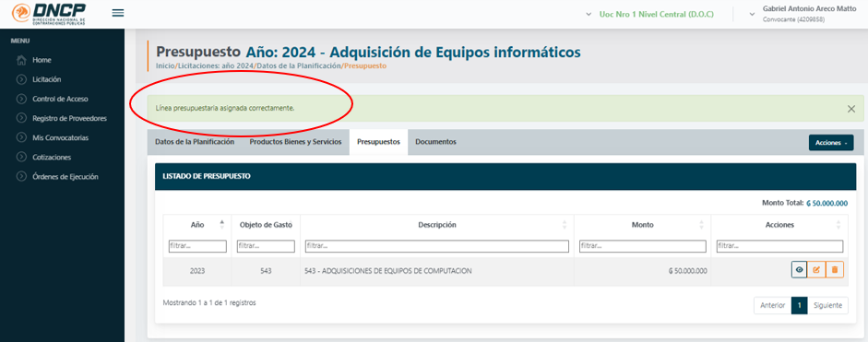Screen dimensions: 868x342
Task: Focus the Año filter field
Action: click(197, 246)
